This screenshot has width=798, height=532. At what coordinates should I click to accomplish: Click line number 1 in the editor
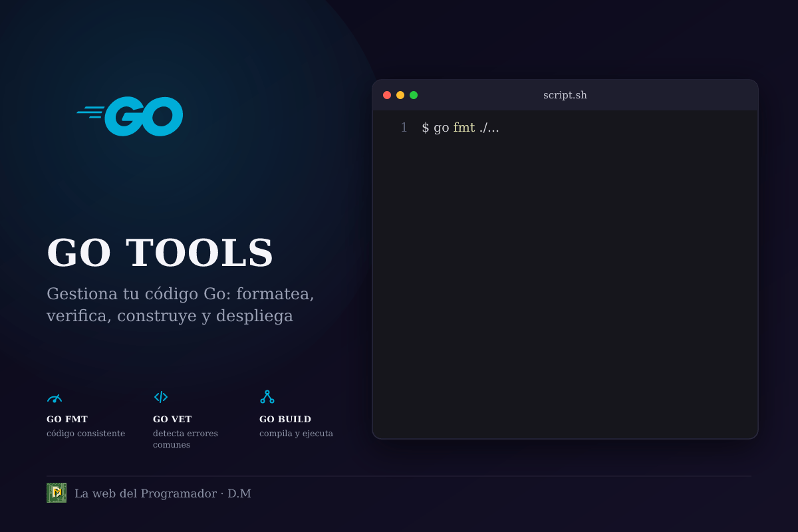[404, 128]
